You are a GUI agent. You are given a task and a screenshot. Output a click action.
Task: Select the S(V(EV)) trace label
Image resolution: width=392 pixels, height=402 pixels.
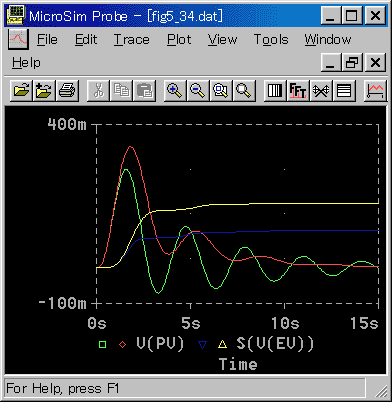(275, 343)
